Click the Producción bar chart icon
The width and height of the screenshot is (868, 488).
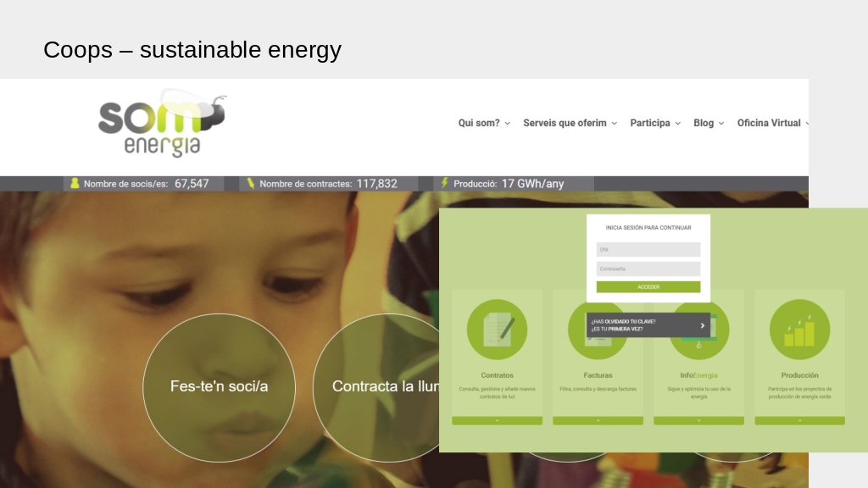coord(799,330)
